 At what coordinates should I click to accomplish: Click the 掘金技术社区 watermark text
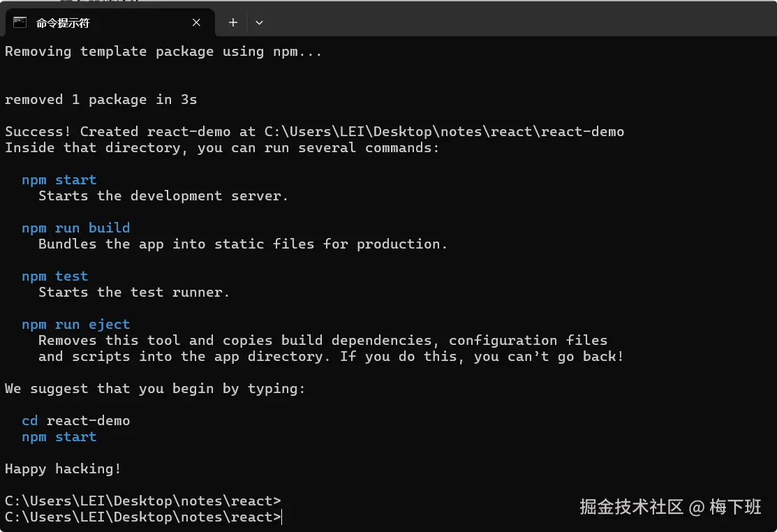click(631, 508)
